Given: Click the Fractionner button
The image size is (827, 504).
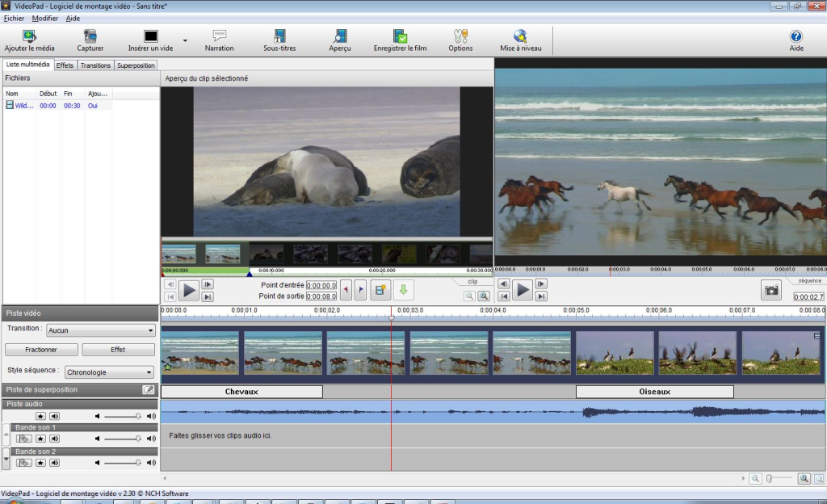Looking at the screenshot, I should point(41,350).
